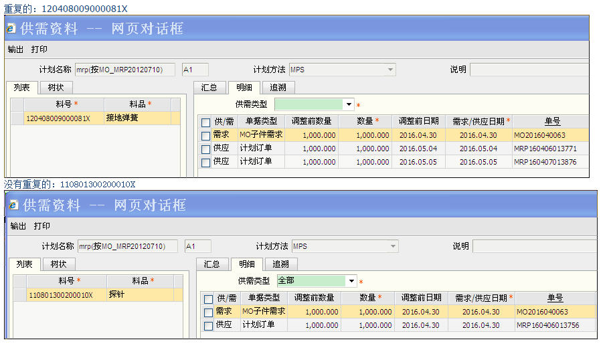This screenshot has height=364, width=609.
Task: Tick the checkbox for row MRP160406013771
Action: [x=205, y=149]
